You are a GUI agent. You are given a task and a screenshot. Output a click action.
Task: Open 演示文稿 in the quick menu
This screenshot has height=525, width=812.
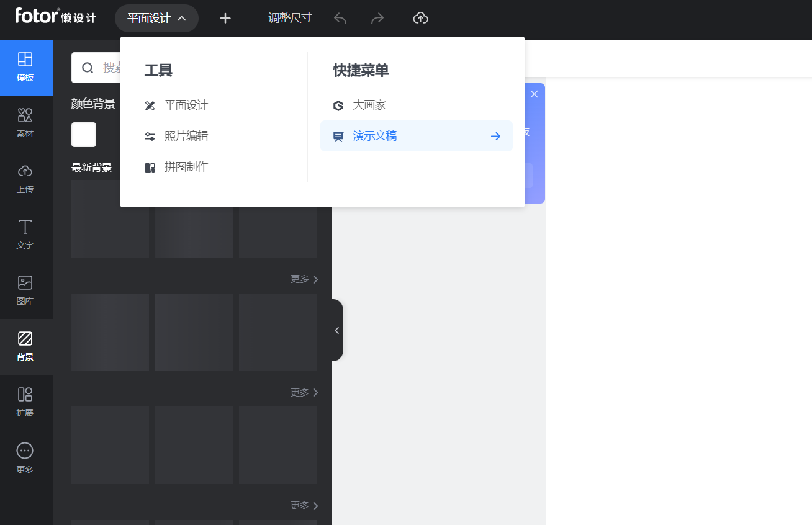(417, 136)
